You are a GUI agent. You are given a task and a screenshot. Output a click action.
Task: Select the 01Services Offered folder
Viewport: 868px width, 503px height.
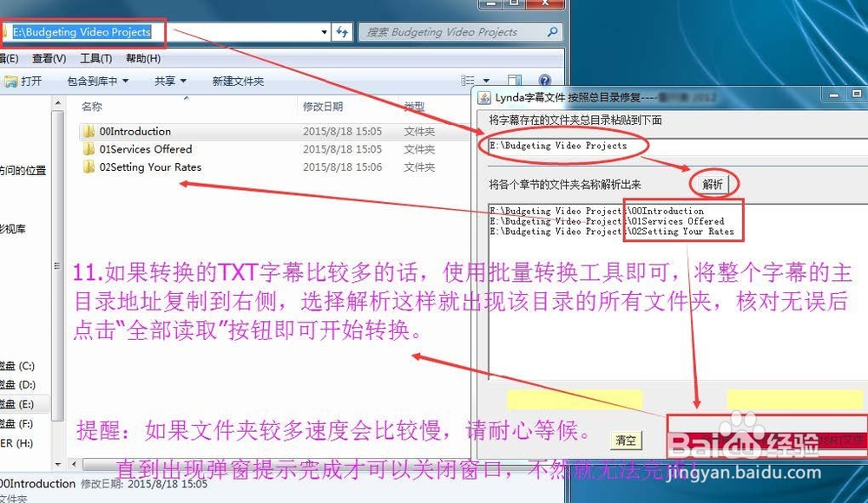click(146, 149)
